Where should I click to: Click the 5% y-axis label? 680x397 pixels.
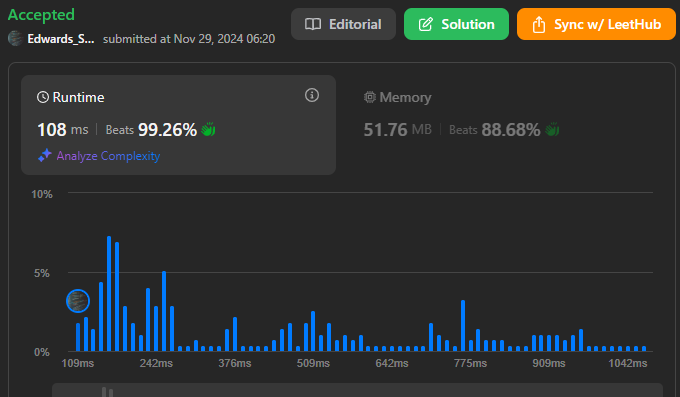(42, 273)
